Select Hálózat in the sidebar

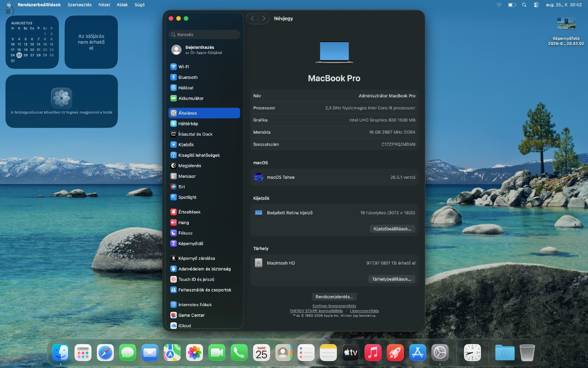coord(204,88)
